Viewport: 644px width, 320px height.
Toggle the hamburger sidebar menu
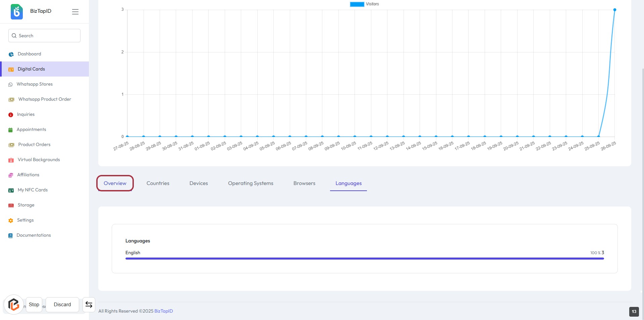[75, 12]
